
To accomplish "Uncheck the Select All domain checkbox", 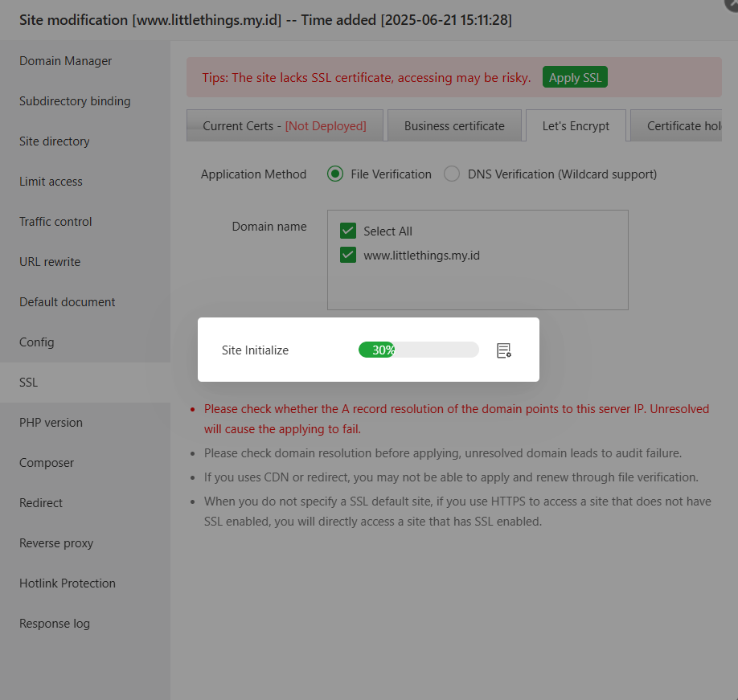I will (x=347, y=231).
